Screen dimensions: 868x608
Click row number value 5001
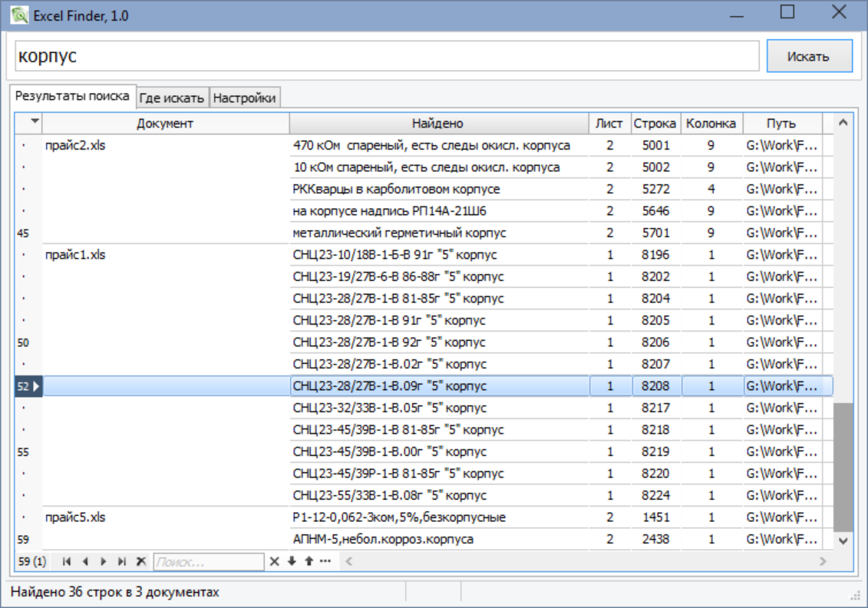tap(656, 146)
